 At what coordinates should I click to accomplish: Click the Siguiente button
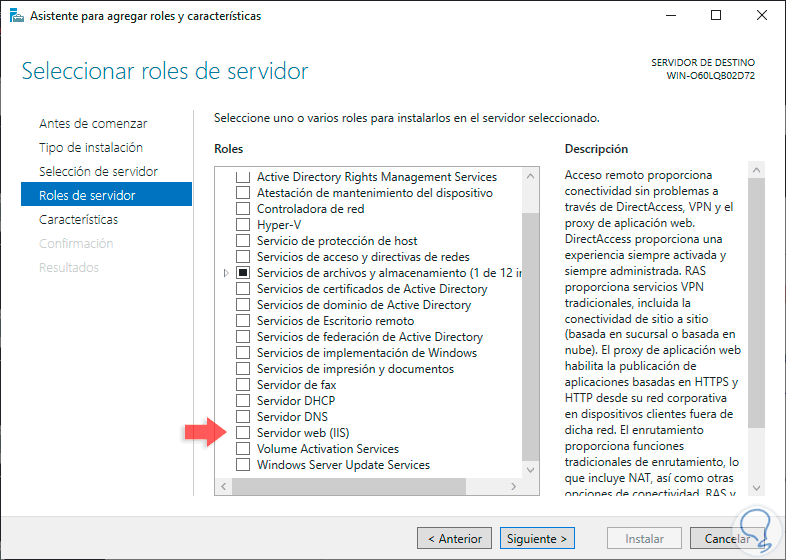click(538, 538)
